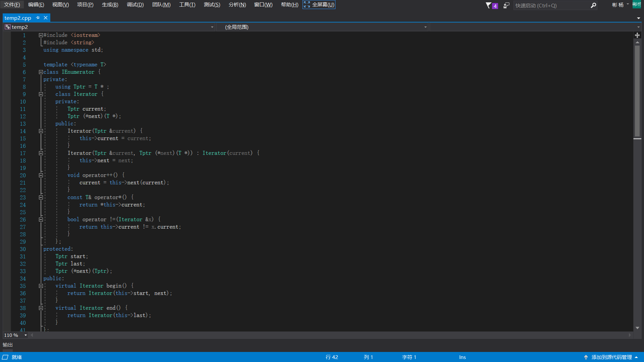Click 添加到源代码管理 in status bar

point(611,357)
